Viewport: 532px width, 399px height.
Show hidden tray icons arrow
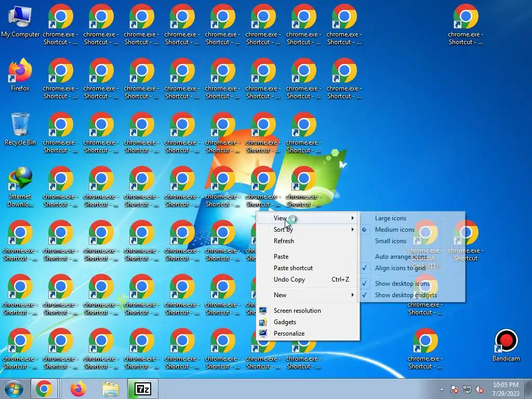(442, 390)
